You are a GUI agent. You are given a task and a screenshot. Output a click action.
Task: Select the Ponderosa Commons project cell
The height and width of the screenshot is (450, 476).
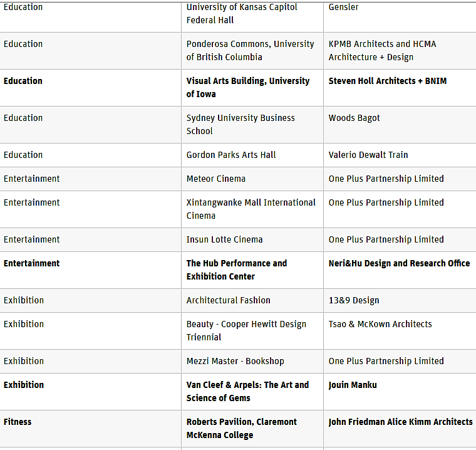[252, 51]
